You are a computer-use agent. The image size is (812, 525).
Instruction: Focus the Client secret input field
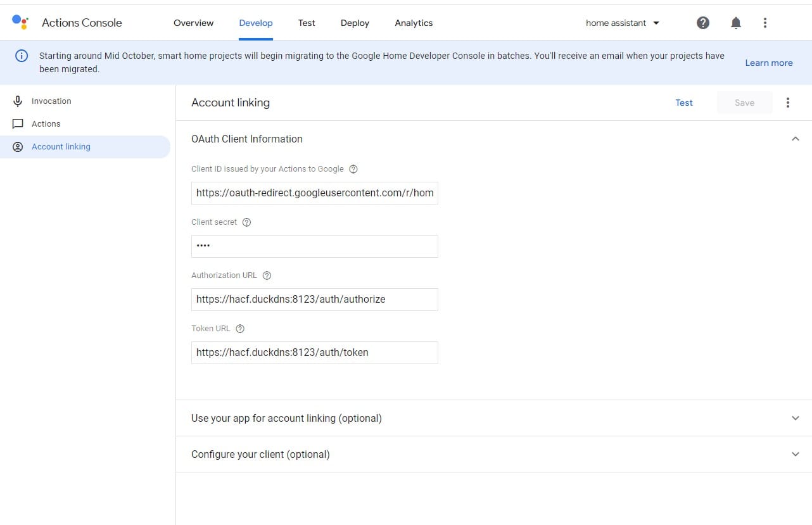(315, 246)
